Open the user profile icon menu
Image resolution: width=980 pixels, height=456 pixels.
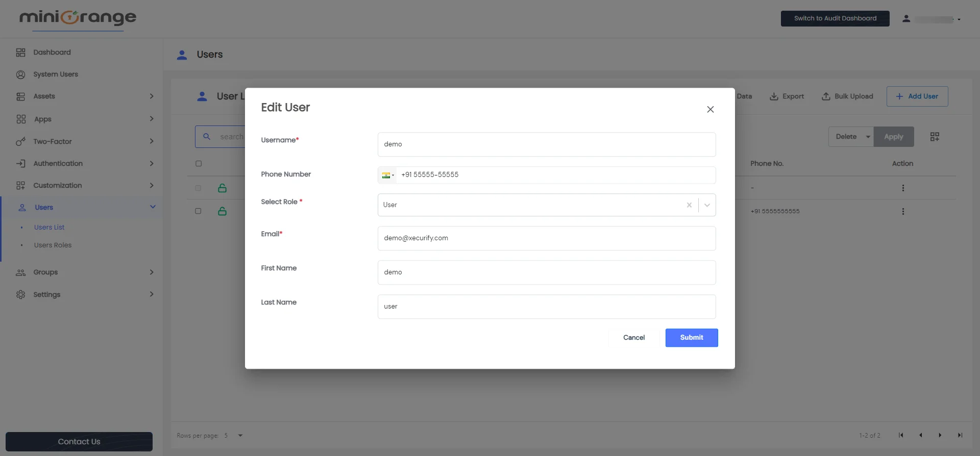coord(906,19)
